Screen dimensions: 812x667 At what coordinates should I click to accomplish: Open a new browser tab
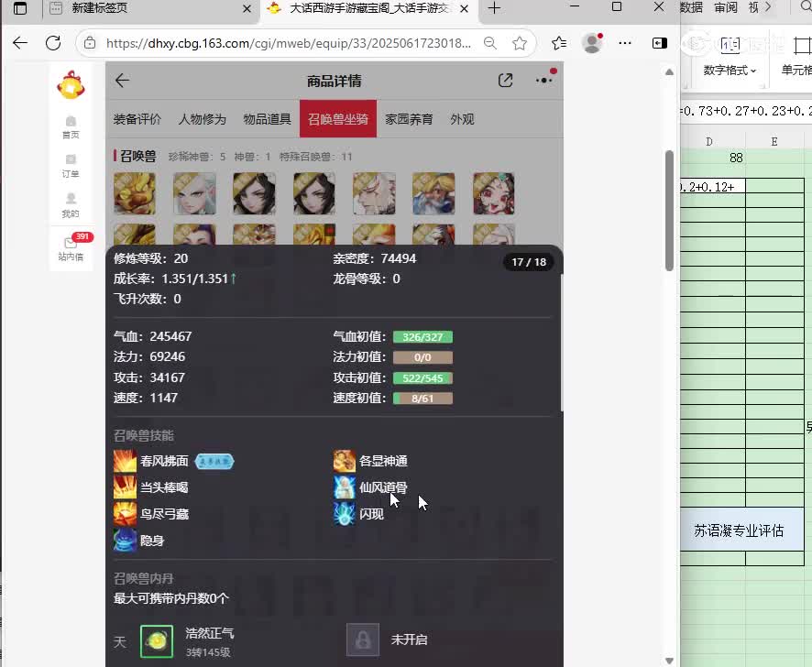point(494,8)
